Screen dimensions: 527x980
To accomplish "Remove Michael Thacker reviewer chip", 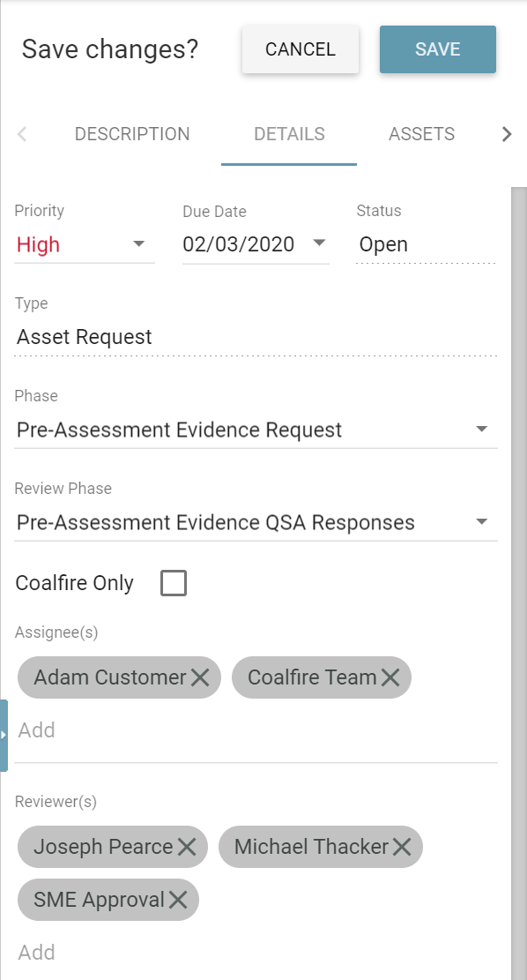I will coord(402,847).
